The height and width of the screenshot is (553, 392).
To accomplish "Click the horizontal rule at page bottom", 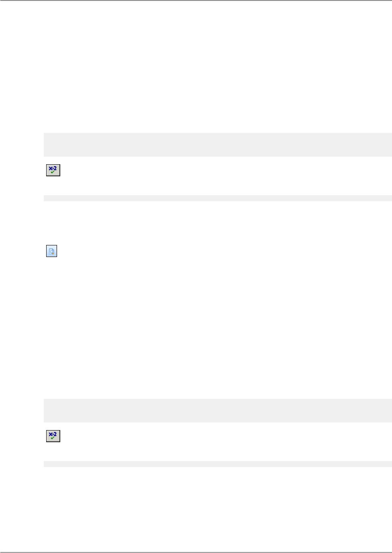I will (x=196, y=552).
